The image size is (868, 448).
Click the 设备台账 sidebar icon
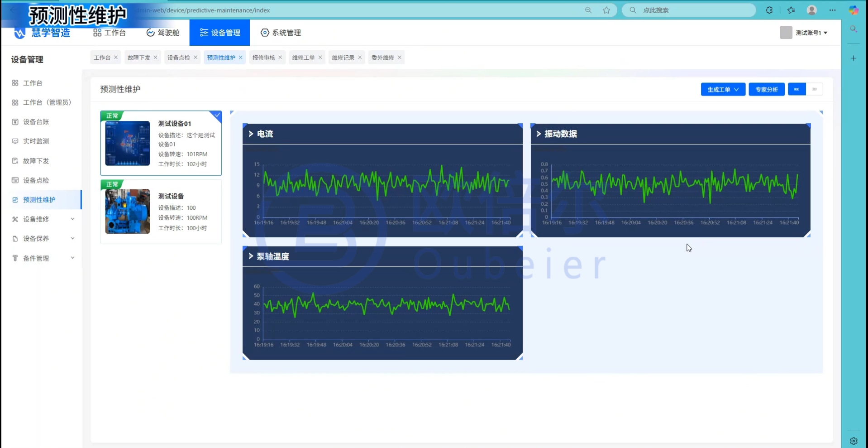[x=15, y=122]
